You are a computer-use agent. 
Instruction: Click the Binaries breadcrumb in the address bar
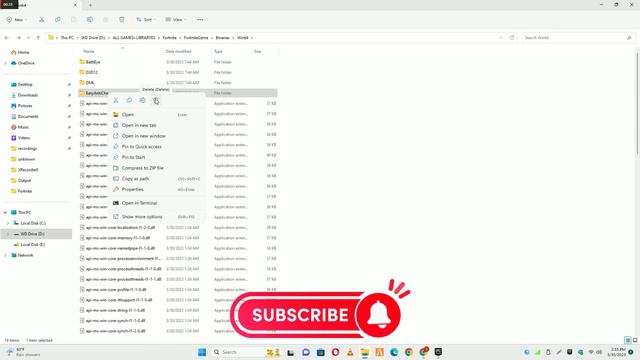point(222,38)
